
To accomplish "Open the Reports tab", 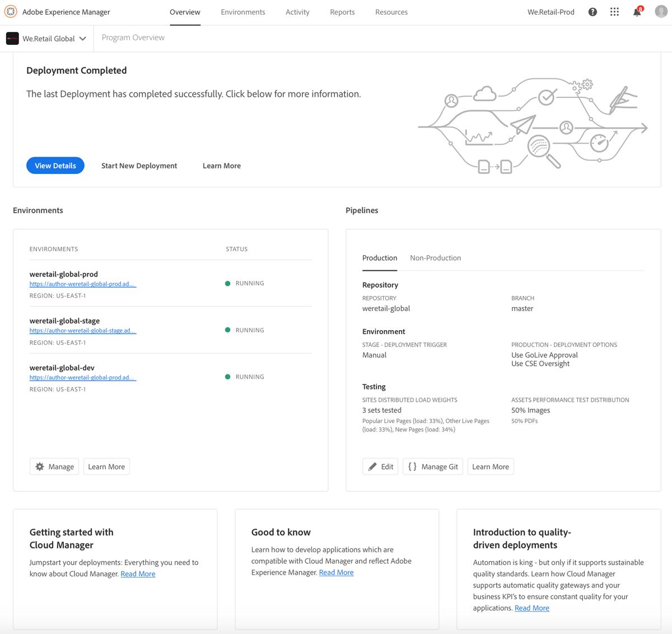I will [x=342, y=12].
